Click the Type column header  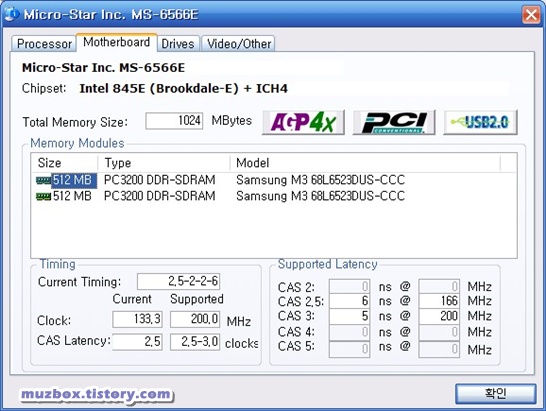tap(164, 163)
